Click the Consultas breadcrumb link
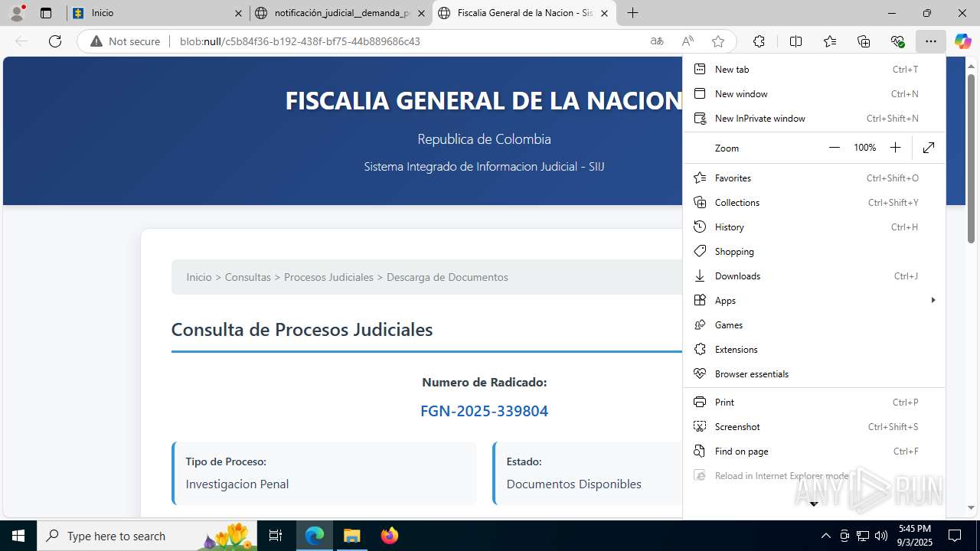The width and height of the screenshot is (980, 551). 248,277
